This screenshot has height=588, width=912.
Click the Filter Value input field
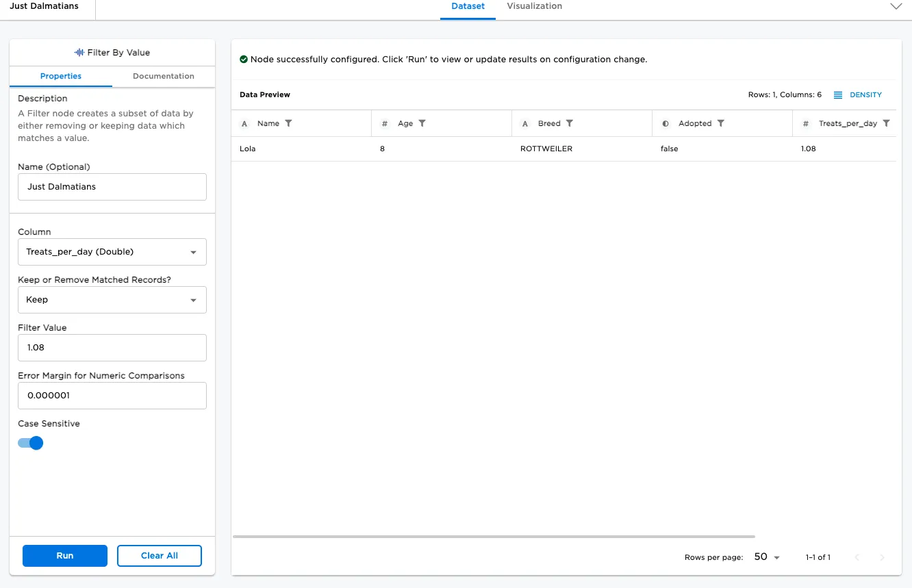pos(112,348)
